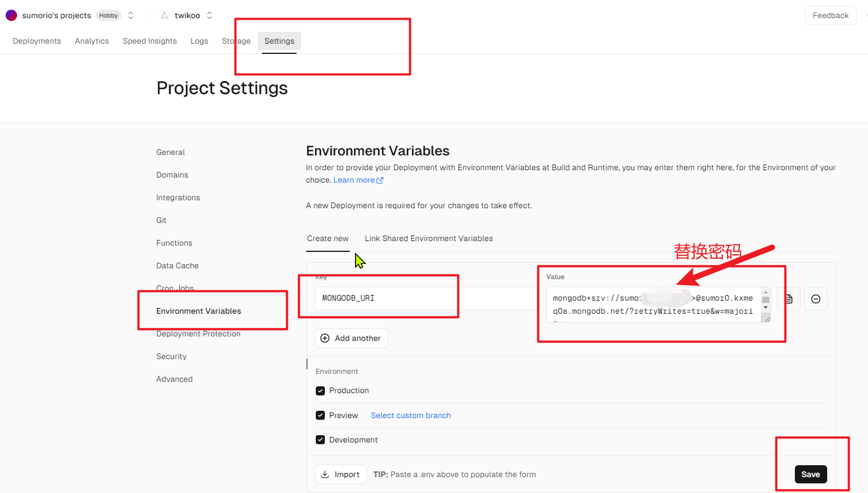Click the Hobby plan badge
Viewport: 868px width, 493px height.
point(108,15)
